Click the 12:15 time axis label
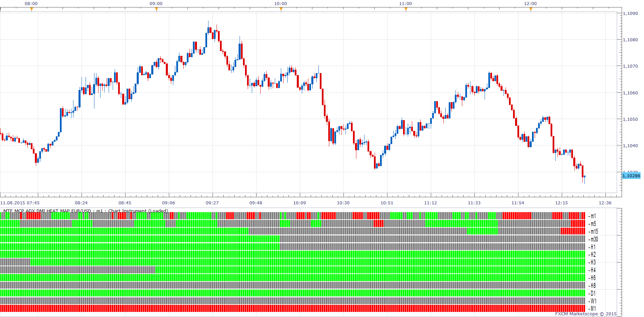 tap(561, 203)
